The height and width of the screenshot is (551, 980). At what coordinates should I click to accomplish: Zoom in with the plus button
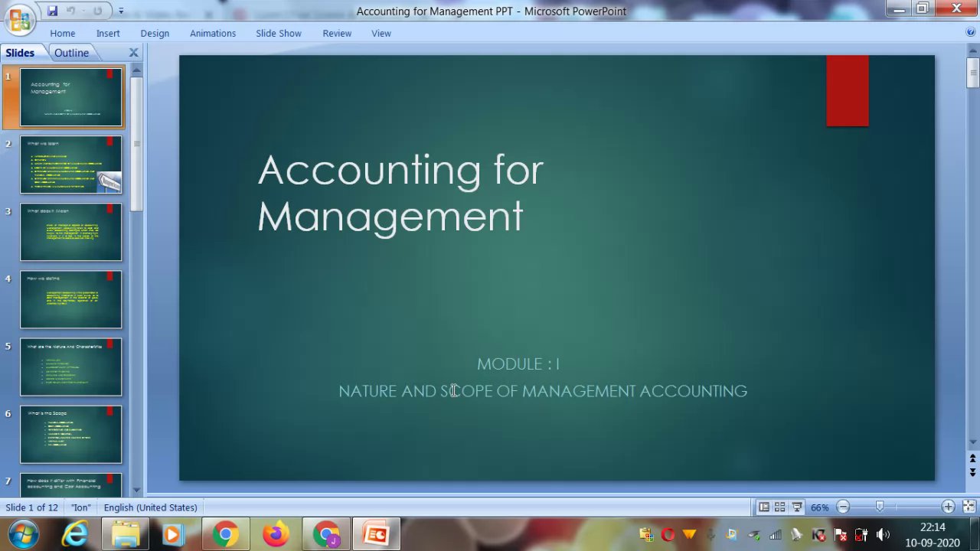948,507
